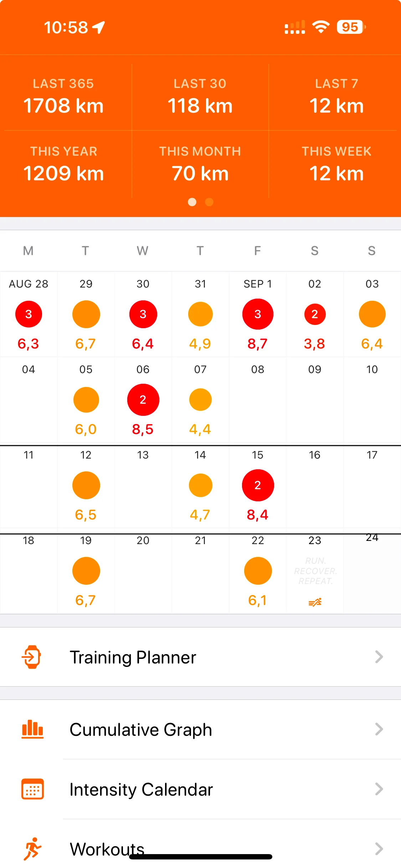The image size is (401, 868).
Task: Tap the Cumulative Graph bar chart icon
Action: coord(32,729)
